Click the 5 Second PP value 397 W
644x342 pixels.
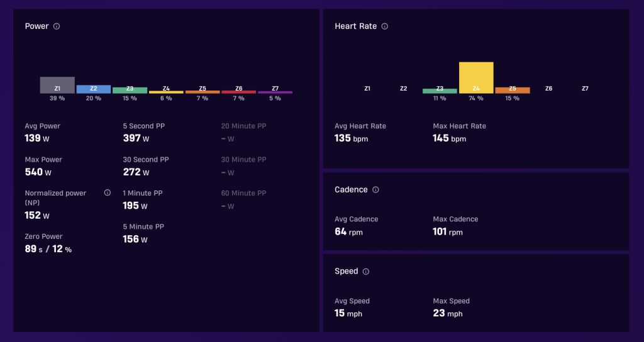[136, 138]
